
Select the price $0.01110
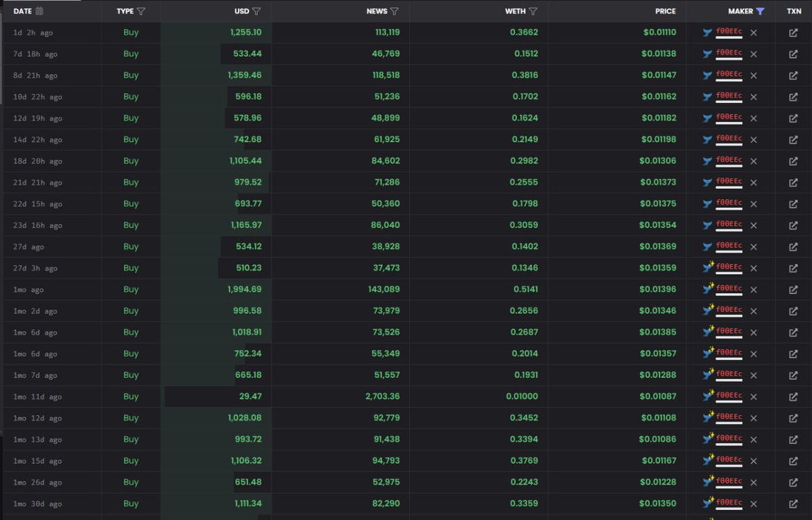[x=658, y=32]
